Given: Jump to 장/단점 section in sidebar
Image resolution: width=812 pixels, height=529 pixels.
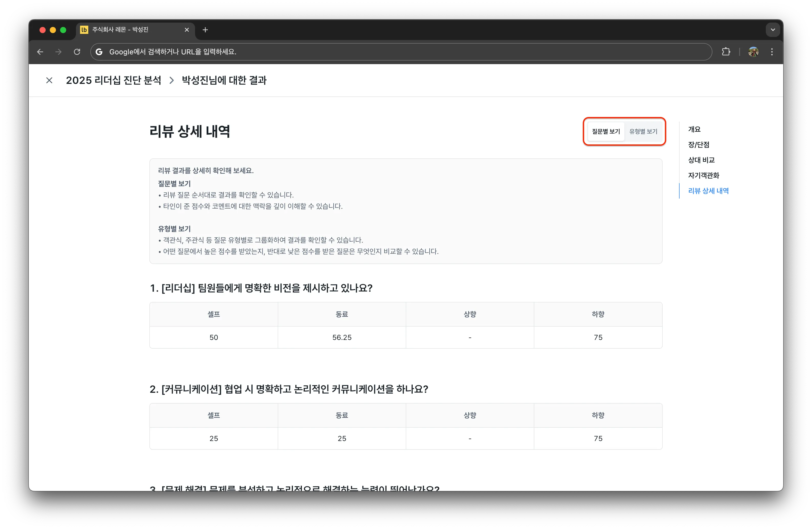Looking at the screenshot, I should 698,145.
